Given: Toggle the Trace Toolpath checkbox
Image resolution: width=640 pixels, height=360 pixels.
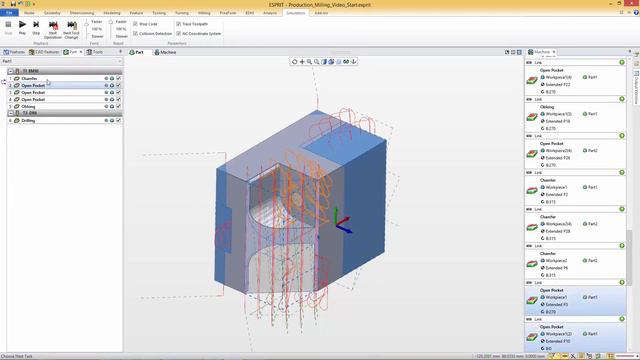Looking at the screenshot, I should click(x=178, y=24).
